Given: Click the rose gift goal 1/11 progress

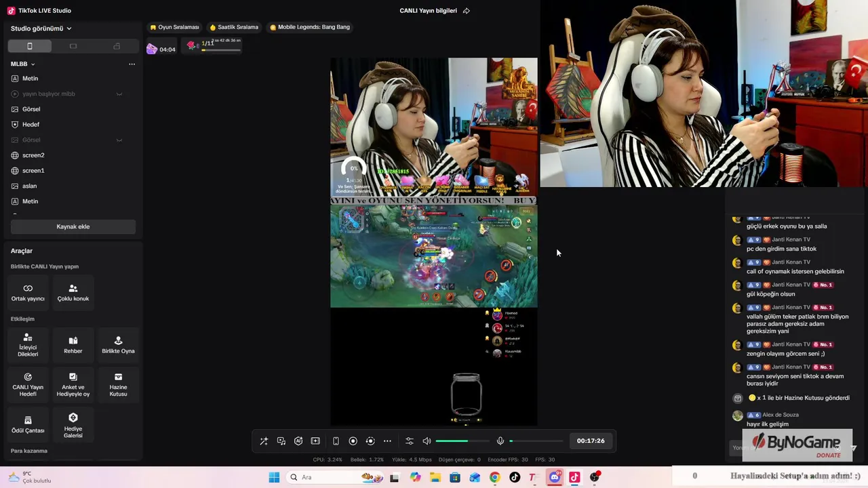Looking at the screenshot, I should click(x=213, y=45).
